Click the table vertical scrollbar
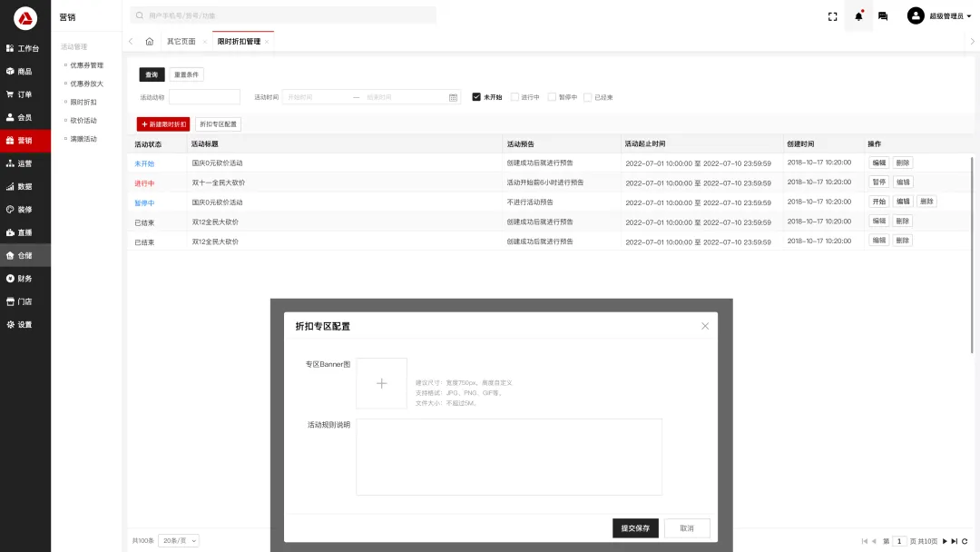980x552 pixels. [x=972, y=254]
